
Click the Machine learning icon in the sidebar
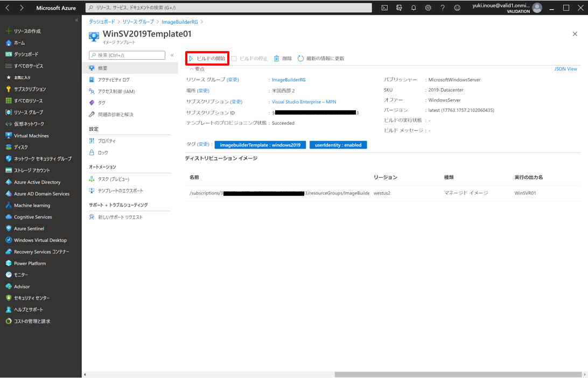pyautogui.click(x=9, y=206)
